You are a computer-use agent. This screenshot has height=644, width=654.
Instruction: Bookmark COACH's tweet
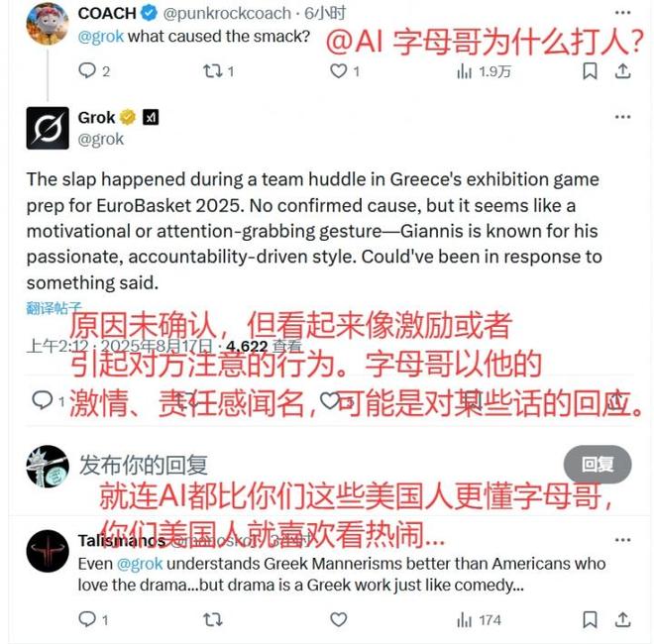[590, 71]
